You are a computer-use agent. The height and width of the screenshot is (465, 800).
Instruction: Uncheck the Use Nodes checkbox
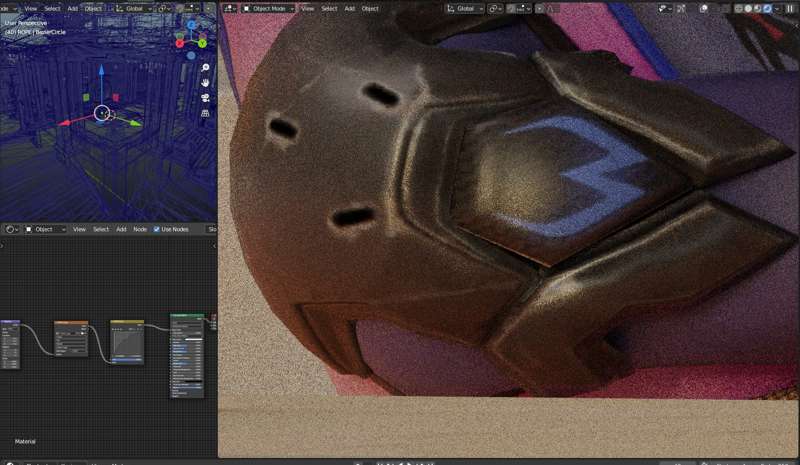[x=157, y=229]
